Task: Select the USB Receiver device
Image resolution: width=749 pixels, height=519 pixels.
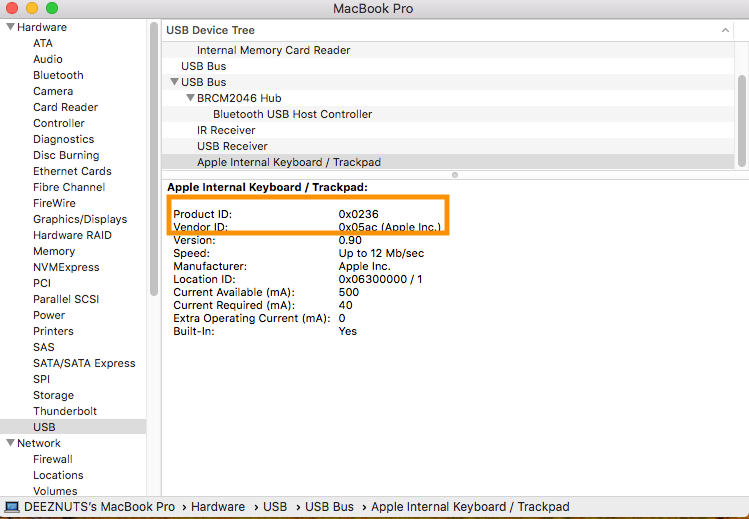Action: 448,146
